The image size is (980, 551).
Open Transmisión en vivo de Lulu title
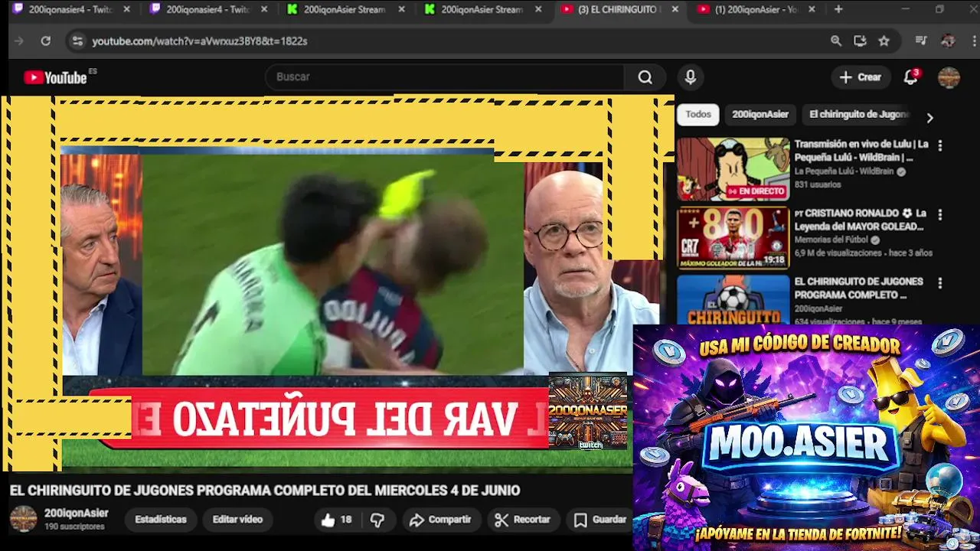861,151
